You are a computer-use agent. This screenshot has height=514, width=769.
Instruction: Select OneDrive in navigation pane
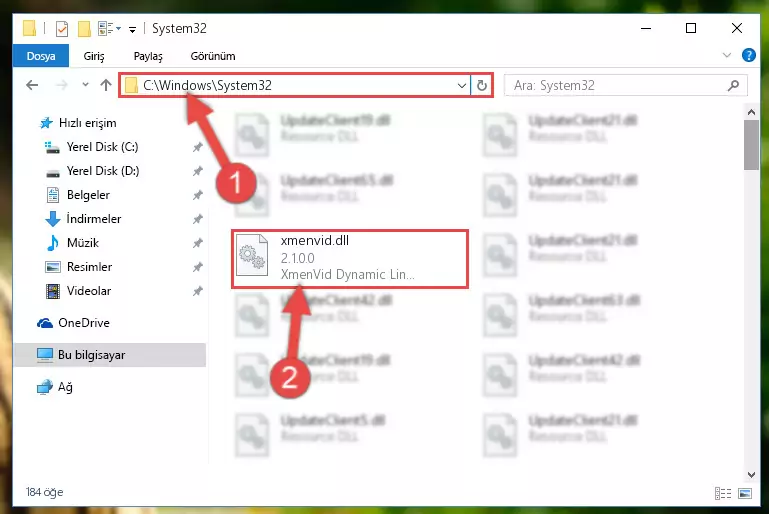click(x=83, y=323)
